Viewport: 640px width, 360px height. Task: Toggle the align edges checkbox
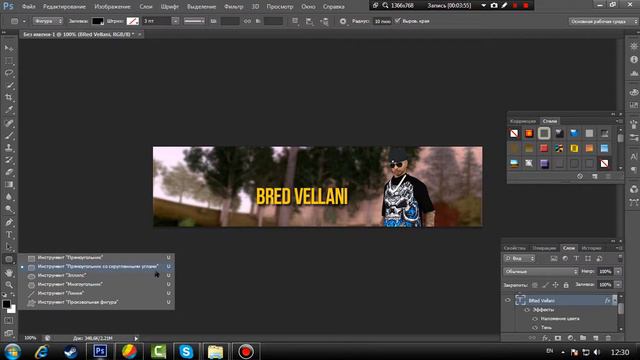[398, 21]
